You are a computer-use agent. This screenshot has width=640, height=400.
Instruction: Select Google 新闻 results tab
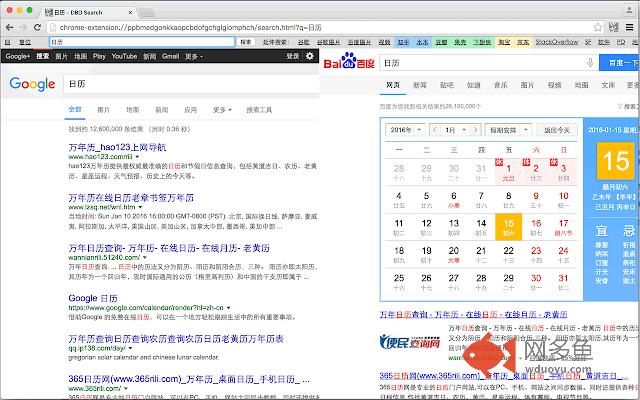click(162, 110)
